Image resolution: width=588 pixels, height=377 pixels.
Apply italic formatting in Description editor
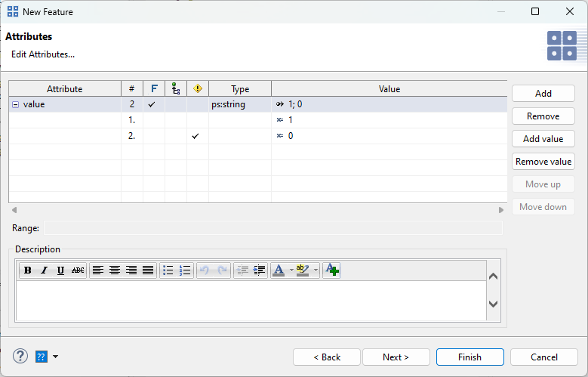[44, 270]
